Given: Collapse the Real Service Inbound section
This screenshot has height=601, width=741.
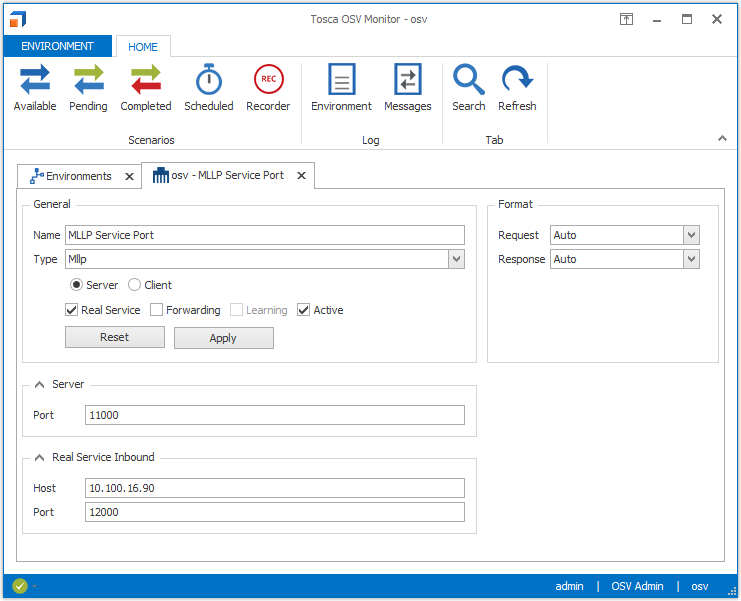Looking at the screenshot, I should [x=39, y=457].
